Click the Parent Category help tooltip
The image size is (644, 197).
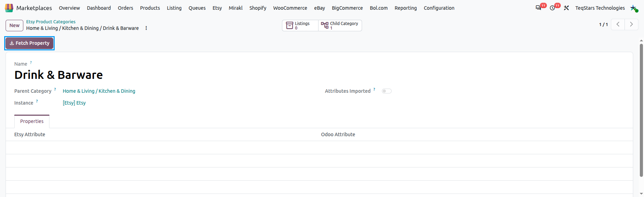[x=55, y=90]
